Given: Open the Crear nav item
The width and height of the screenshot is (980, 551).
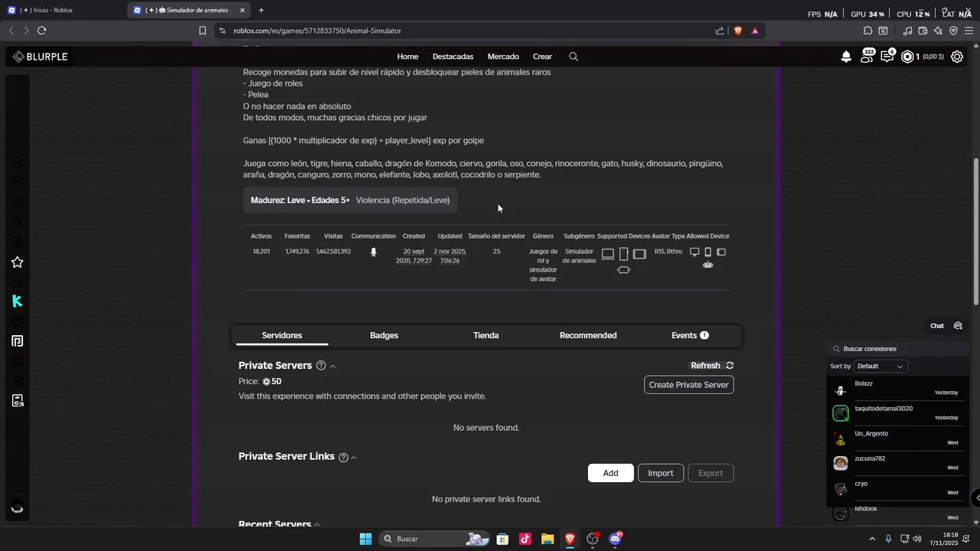Looking at the screenshot, I should tap(542, 57).
